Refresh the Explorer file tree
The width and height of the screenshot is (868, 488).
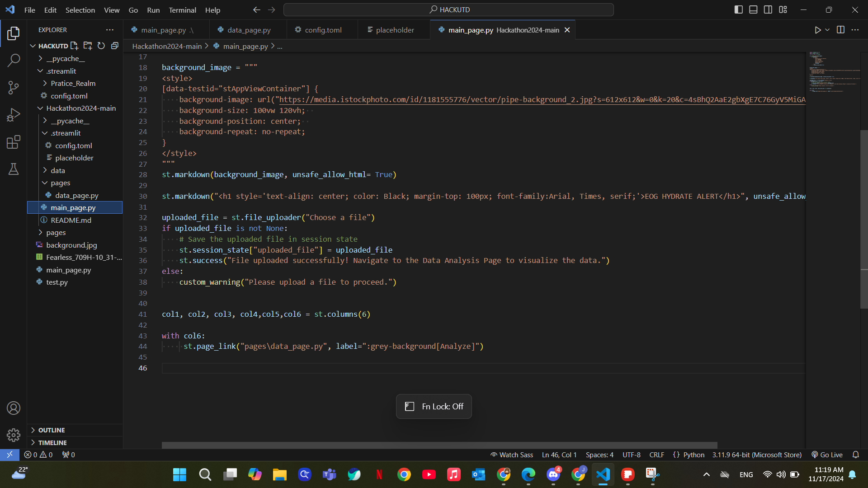click(x=101, y=46)
